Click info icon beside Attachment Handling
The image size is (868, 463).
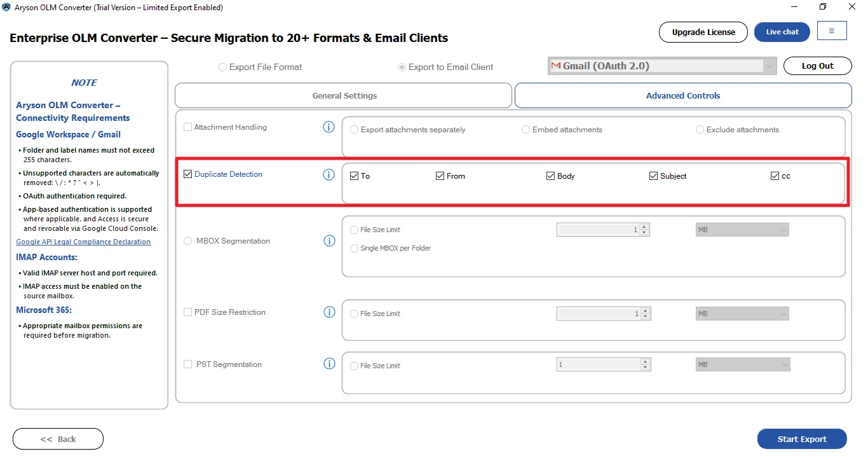(x=329, y=127)
